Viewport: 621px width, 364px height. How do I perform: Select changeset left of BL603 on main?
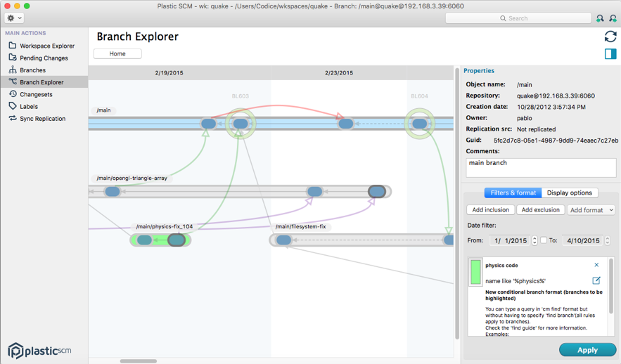tap(208, 124)
